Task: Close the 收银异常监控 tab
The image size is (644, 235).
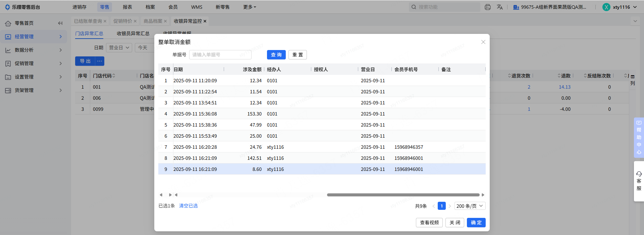Action: (x=205, y=21)
